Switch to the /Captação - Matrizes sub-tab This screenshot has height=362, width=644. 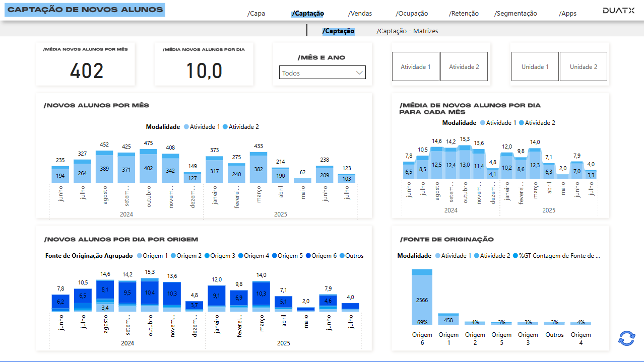tap(407, 31)
